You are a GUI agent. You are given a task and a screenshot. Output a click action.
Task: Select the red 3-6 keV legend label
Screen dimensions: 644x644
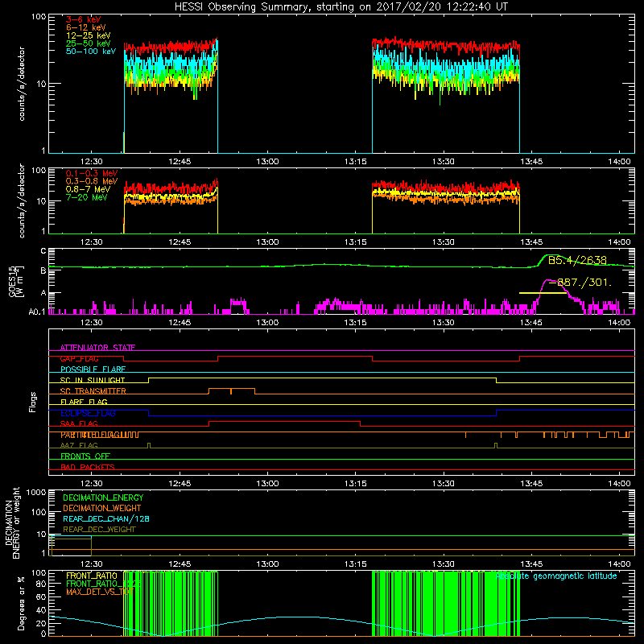point(84,19)
